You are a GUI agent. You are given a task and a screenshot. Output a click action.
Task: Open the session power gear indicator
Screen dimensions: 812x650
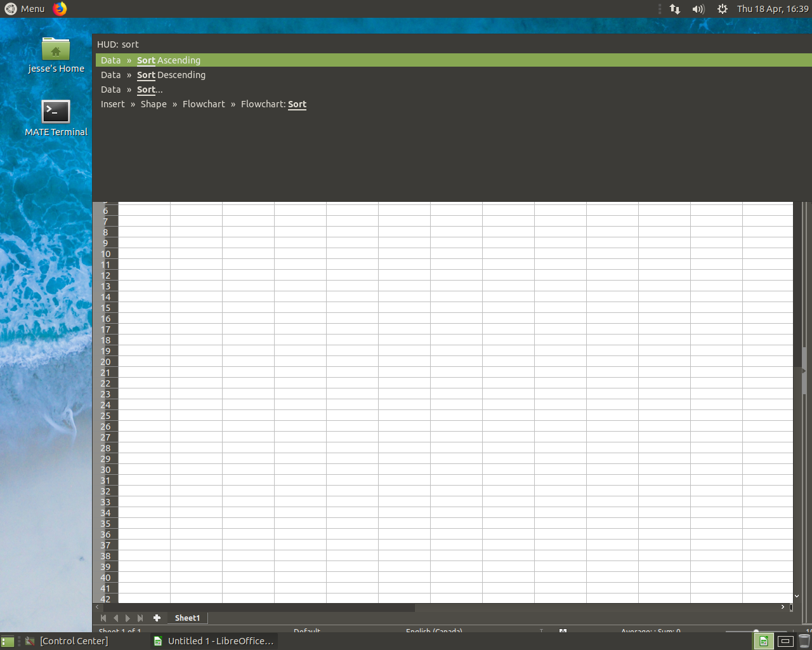pos(722,9)
